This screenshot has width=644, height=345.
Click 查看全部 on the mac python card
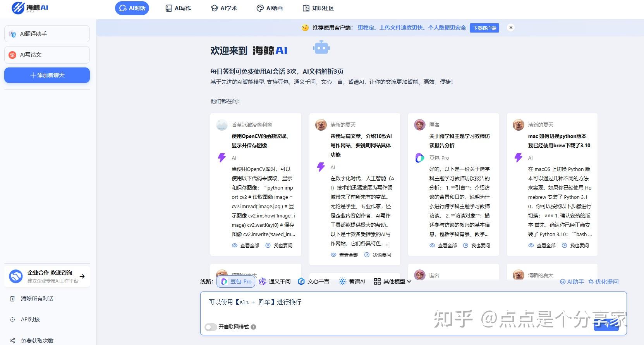click(542, 245)
